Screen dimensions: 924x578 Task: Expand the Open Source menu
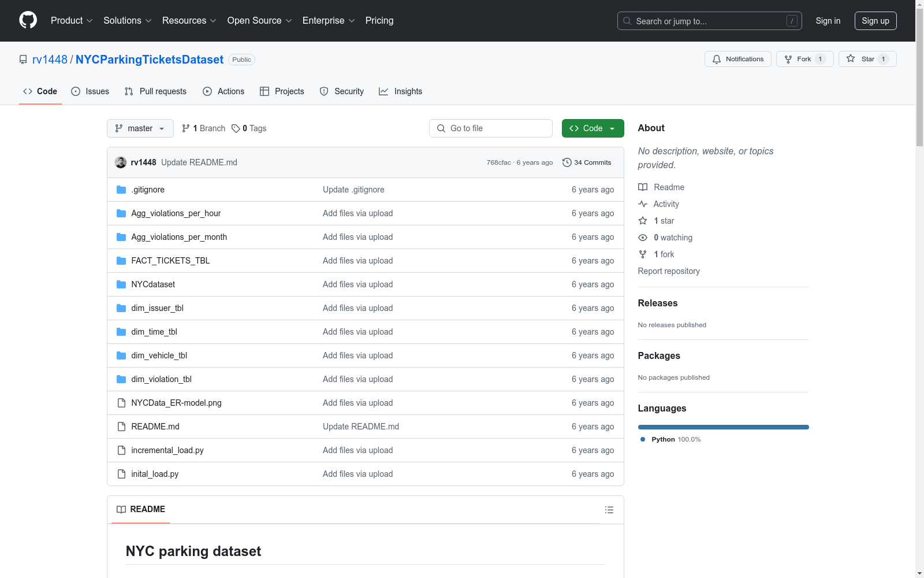point(260,20)
